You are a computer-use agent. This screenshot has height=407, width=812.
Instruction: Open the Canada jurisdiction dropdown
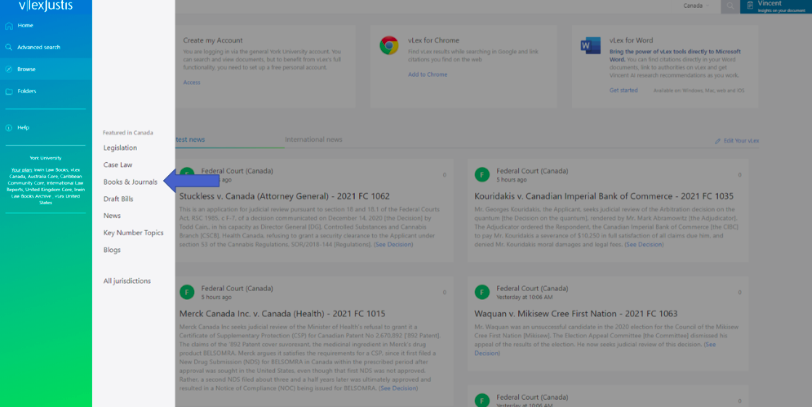pos(697,6)
